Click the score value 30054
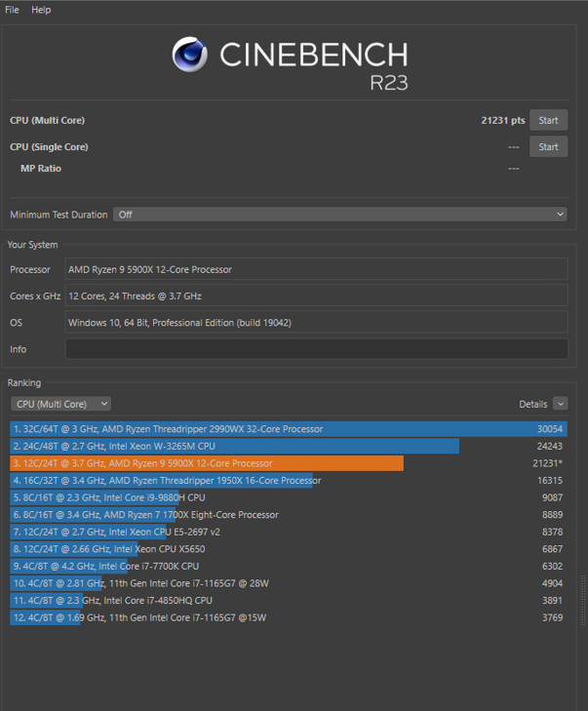588x711 pixels. tap(549, 428)
